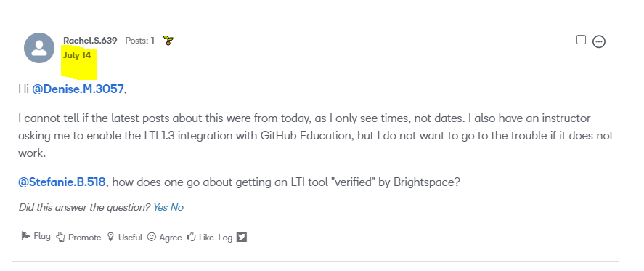Click the Rachel.S.639 username link
644x271 pixels.
click(x=90, y=41)
